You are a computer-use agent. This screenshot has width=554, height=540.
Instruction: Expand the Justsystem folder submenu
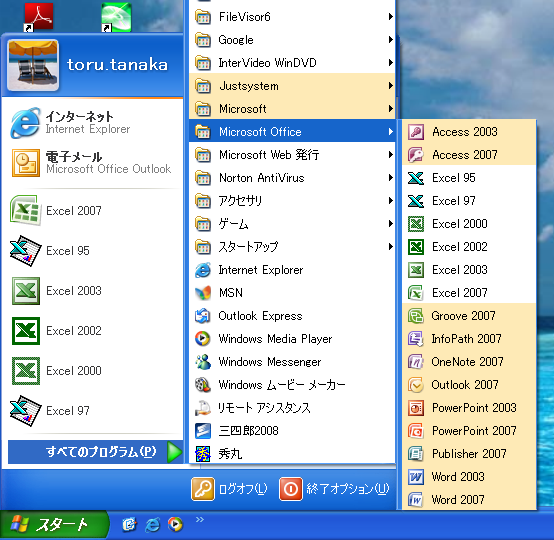point(292,86)
